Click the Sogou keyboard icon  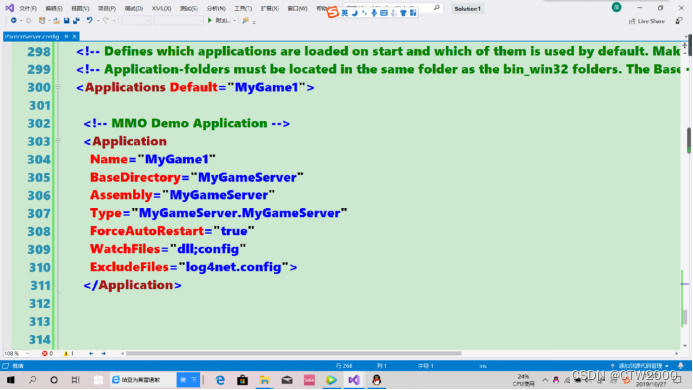click(384, 13)
